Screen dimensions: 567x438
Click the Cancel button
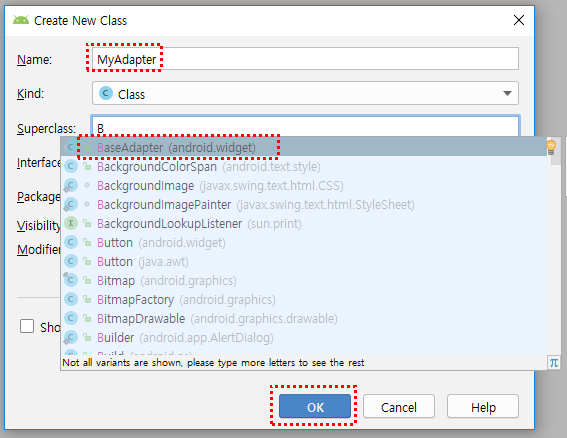[x=399, y=407]
